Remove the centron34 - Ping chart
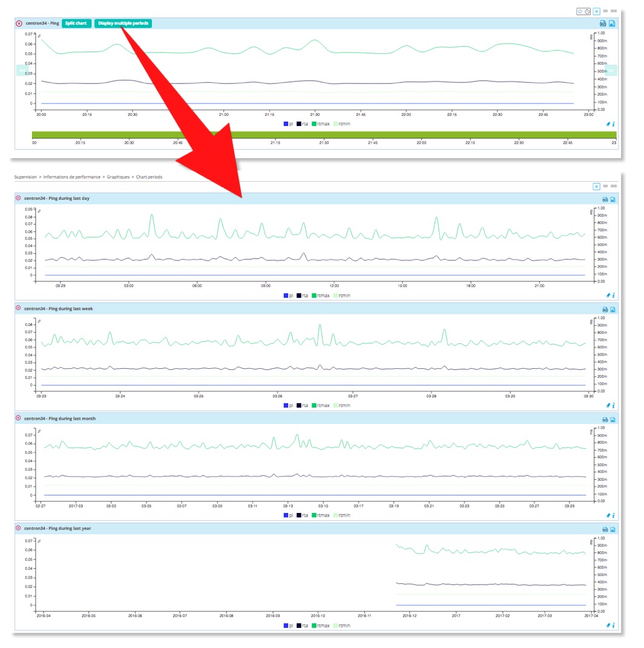This screenshot has height=648, width=644. pos(19,23)
